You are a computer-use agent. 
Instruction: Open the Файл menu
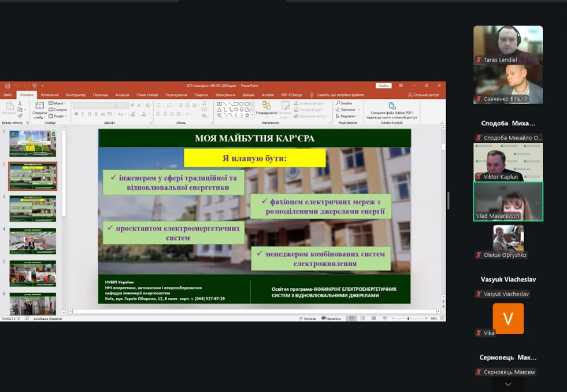tap(8, 95)
